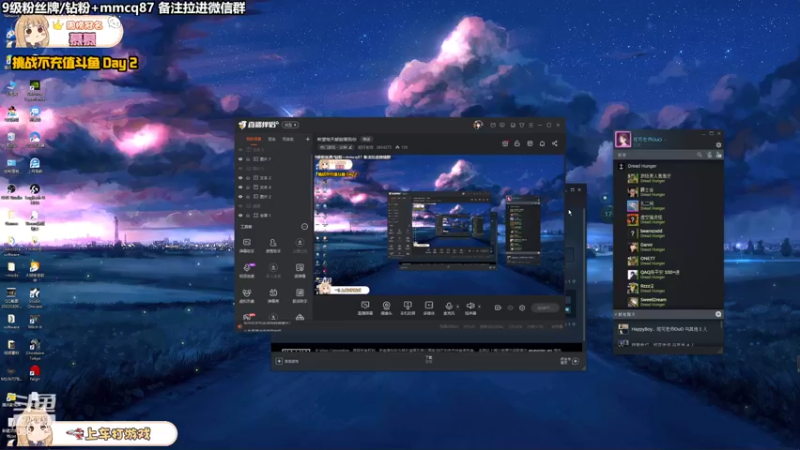Click the Steam friends list settings gear
Image resolution: width=800 pixels, height=450 pixels.
(x=718, y=145)
